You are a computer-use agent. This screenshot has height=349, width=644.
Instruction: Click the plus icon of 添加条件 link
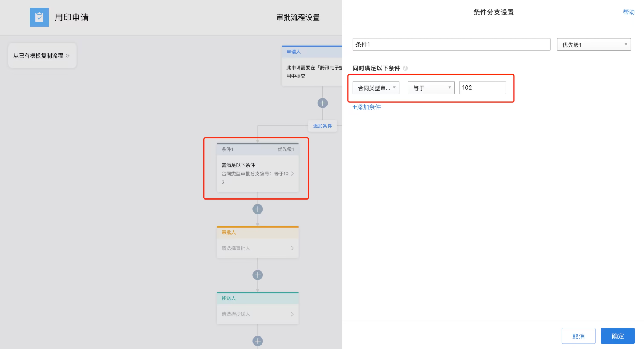tap(355, 107)
